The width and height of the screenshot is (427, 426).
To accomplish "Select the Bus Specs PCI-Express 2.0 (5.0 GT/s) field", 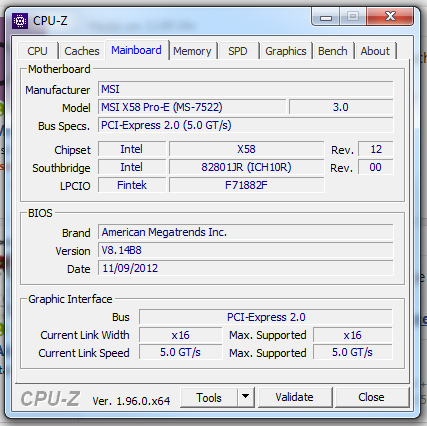I will pos(246,125).
